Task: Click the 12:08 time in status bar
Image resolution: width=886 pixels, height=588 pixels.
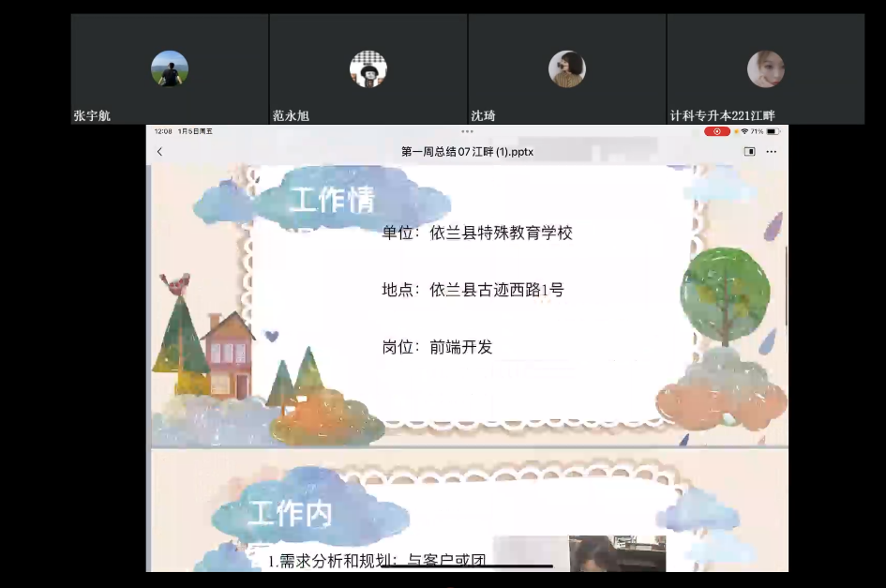Action: pos(163,132)
